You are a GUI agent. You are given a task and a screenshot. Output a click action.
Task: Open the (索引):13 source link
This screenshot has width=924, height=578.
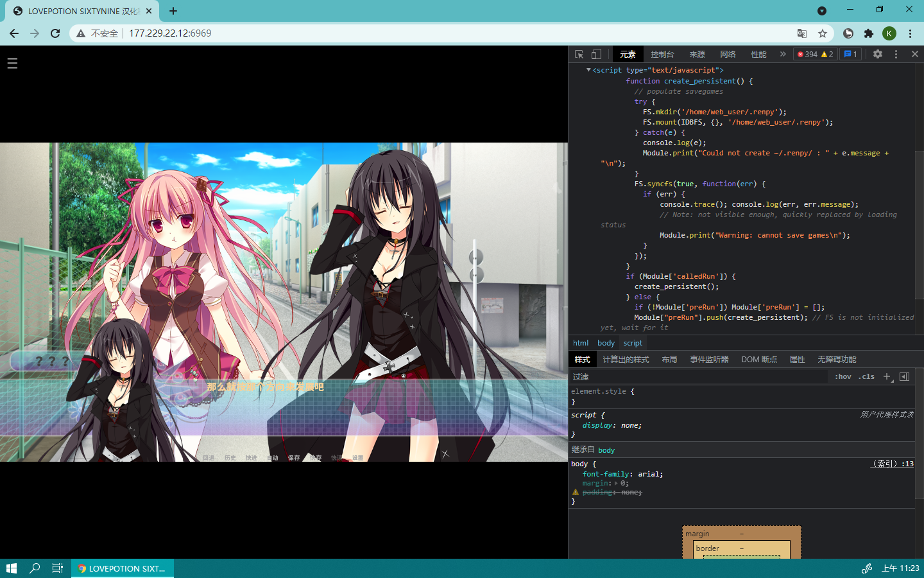click(892, 464)
